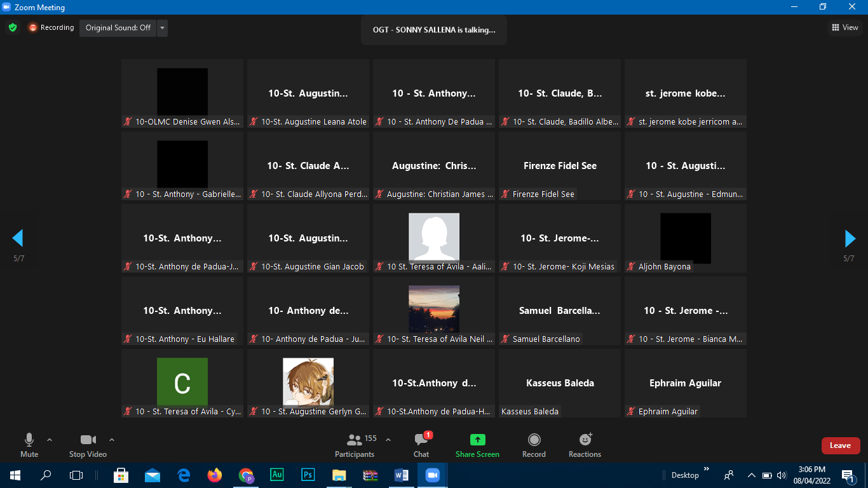Click the green encryption shield icon

(x=13, y=28)
